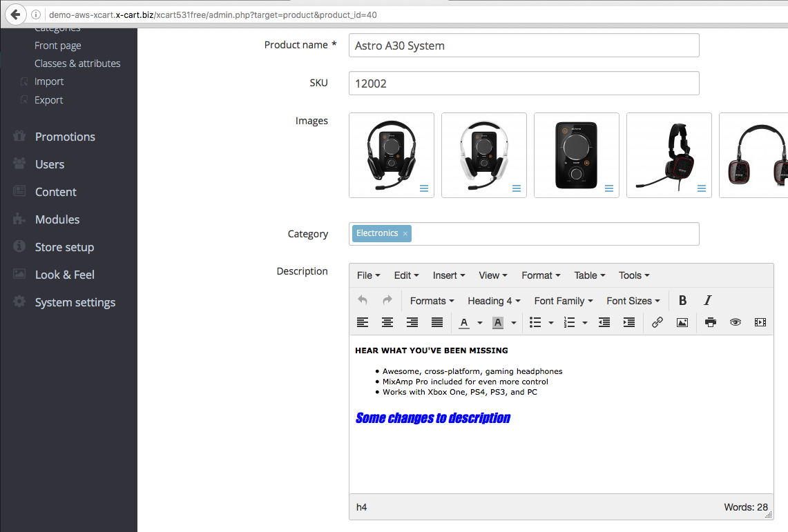Open Promotions in the sidebar
The width and height of the screenshot is (788, 532).
point(65,137)
